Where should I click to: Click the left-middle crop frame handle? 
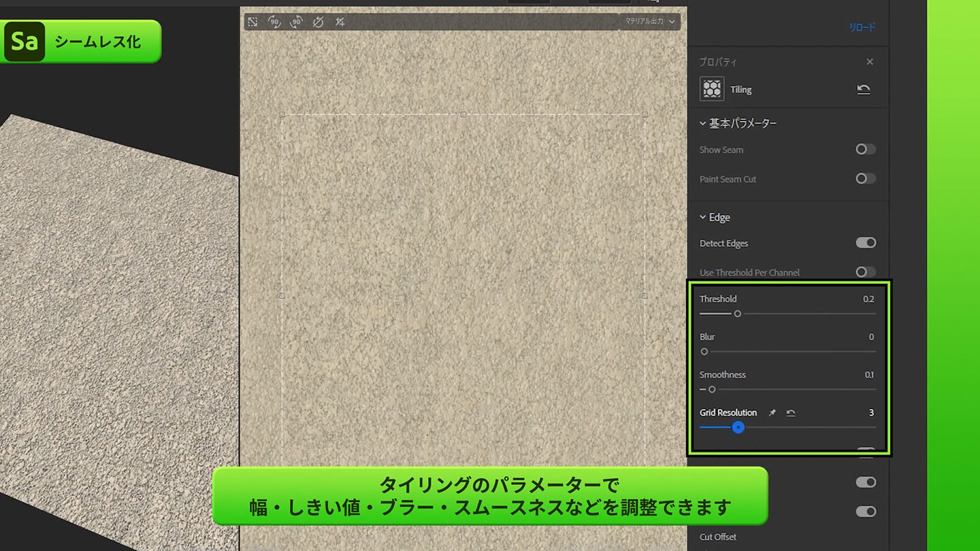282,296
